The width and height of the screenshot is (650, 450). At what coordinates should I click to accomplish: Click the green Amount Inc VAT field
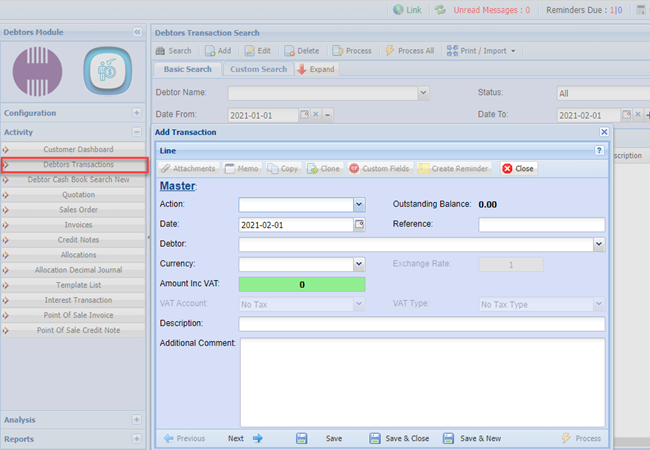coord(302,284)
